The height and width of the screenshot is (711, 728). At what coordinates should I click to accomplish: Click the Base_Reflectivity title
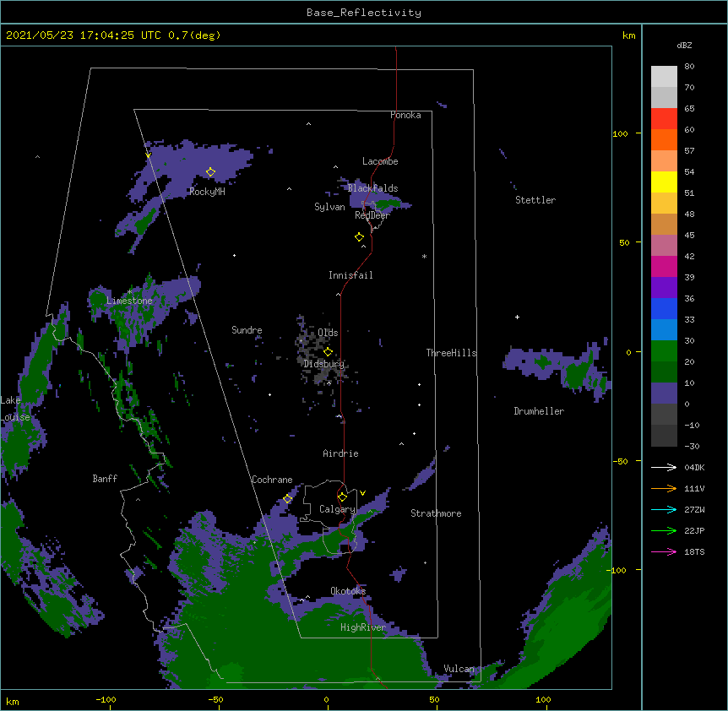pyautogui.click(x=364, y=13)
